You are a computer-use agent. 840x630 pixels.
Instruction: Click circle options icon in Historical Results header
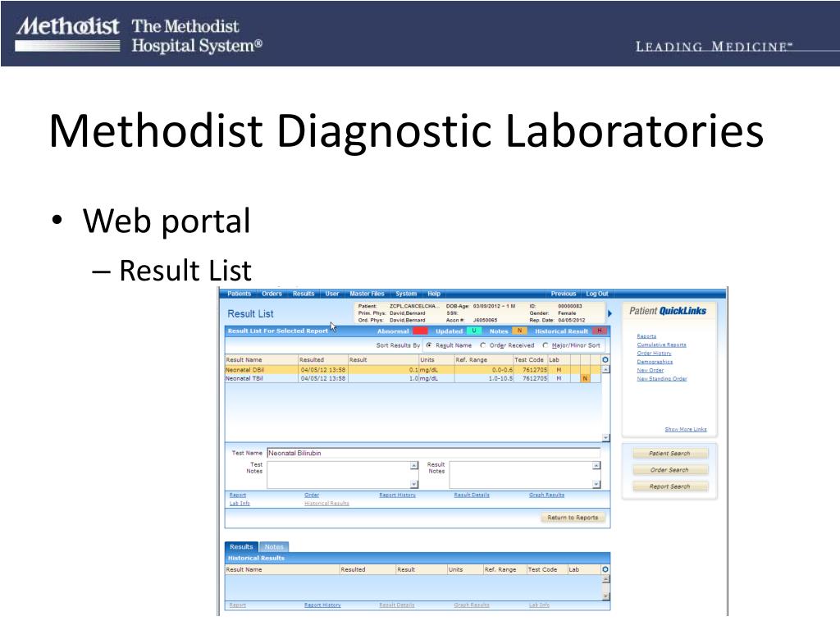point(605,569)
